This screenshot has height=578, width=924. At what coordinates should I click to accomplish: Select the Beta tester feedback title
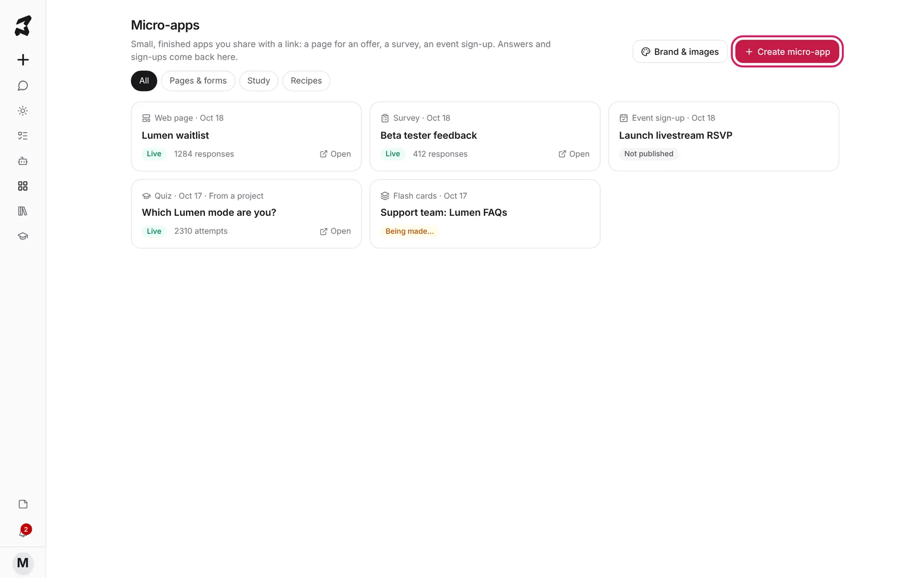(429, 135)
